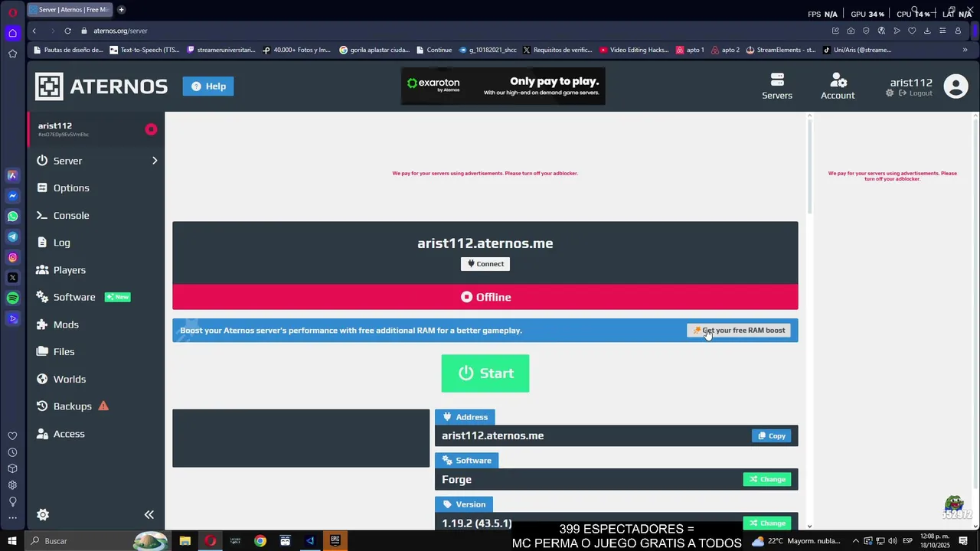Click the browser back arrow
Image resolution: width=980 pixels, height=551 pixels.
point(34,31)
